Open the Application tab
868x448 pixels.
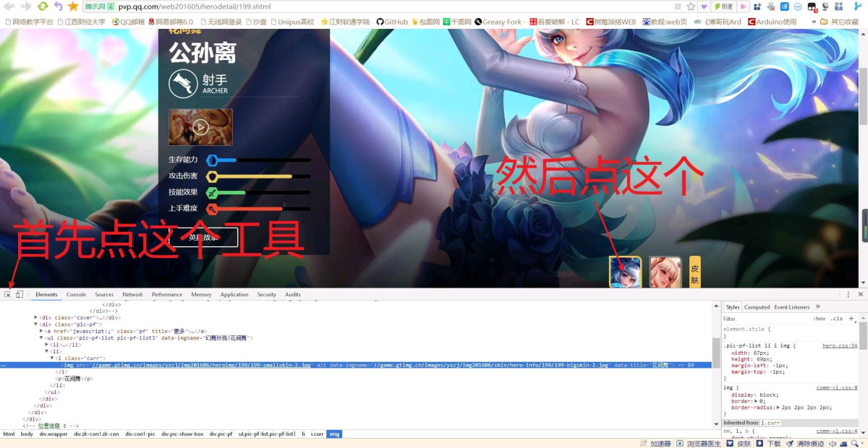[x=234, y=295]
